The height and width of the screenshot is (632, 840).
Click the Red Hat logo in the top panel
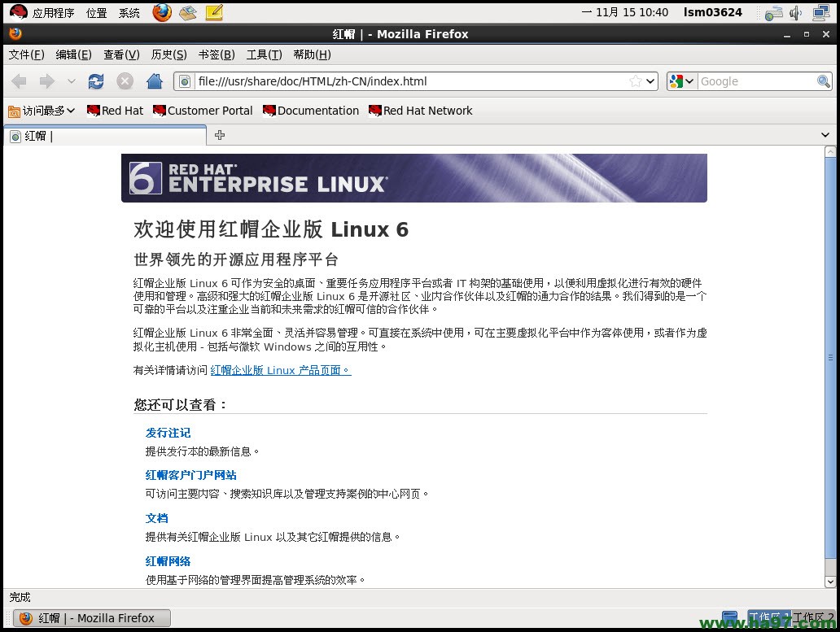tap(18, 12)
